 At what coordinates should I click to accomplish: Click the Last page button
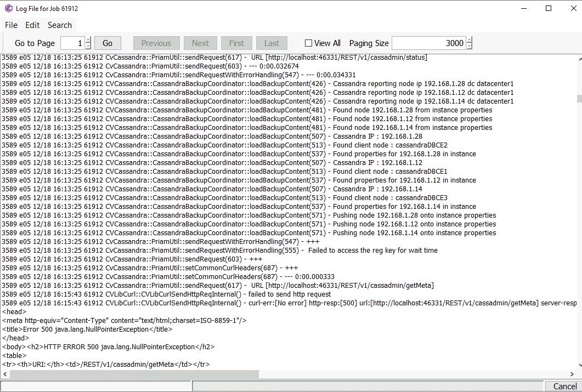272,43
